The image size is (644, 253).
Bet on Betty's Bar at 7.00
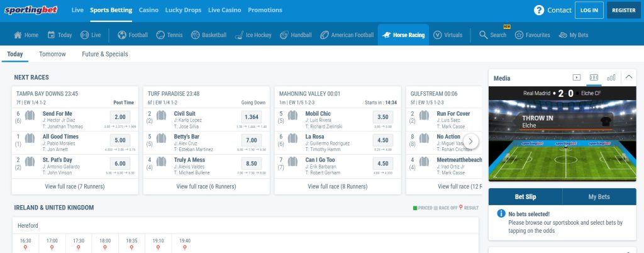pyautogui.click(x=252, y=140)
